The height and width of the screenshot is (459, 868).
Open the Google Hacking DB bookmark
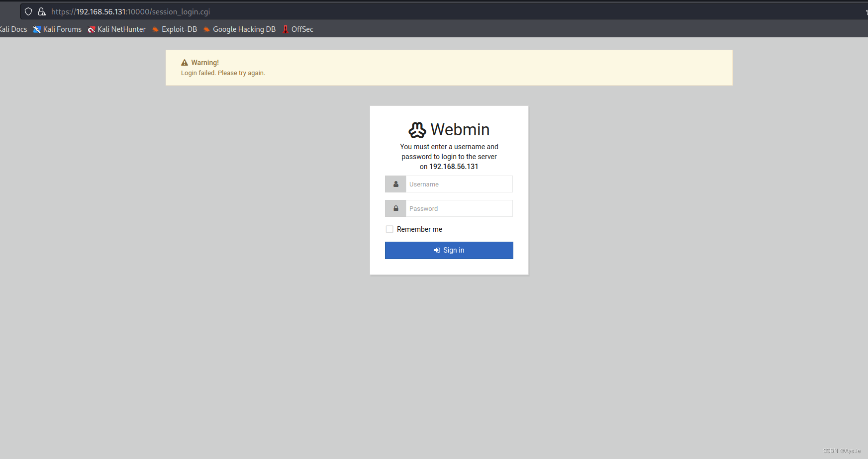(239, 29)
